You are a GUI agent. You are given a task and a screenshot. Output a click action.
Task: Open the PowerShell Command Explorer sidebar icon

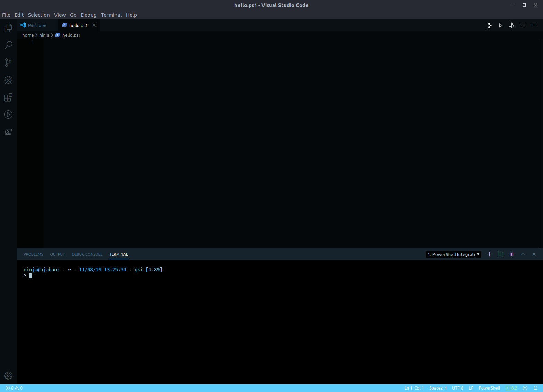click(x=8, y=132)
